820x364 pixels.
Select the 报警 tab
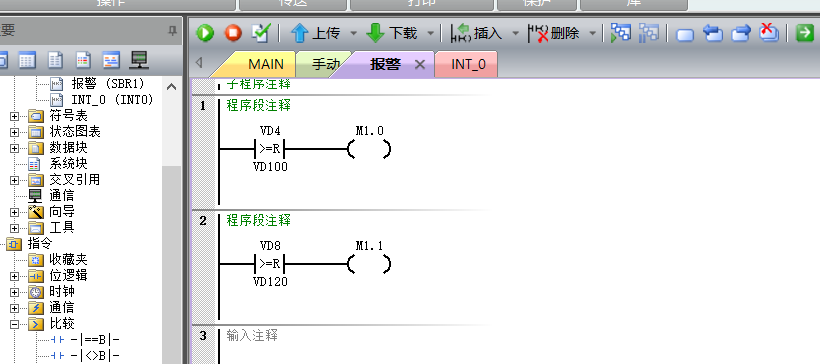385,64
